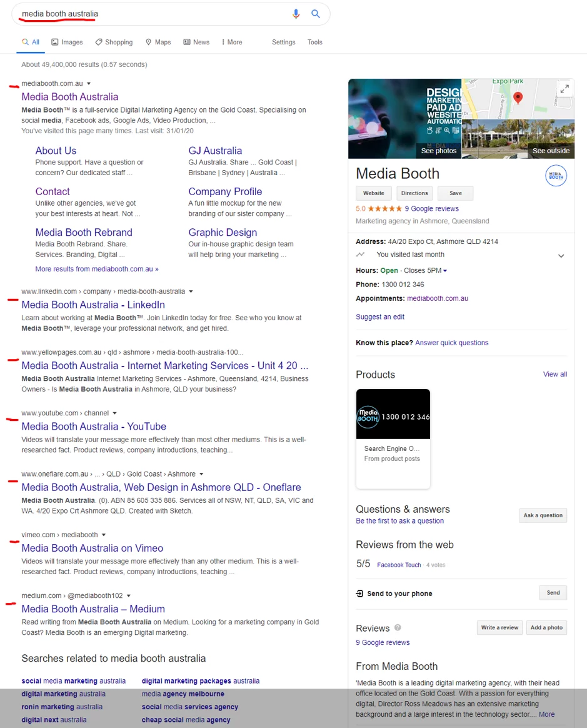Open the Media Booth Australia top result
587x728 pixels.
click(x=69, y=96)
